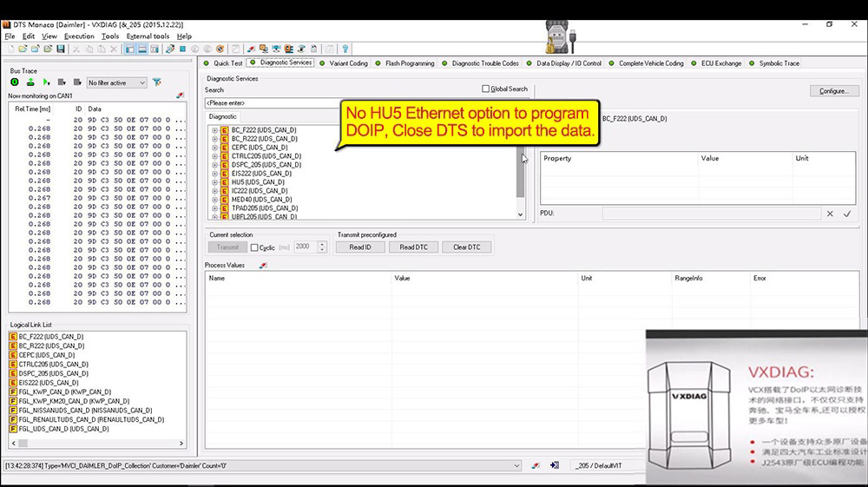Click the Bus Trace filter funnel icon
Image resolution: width=868 pixels, height=487 pixels.
(157, 82)
